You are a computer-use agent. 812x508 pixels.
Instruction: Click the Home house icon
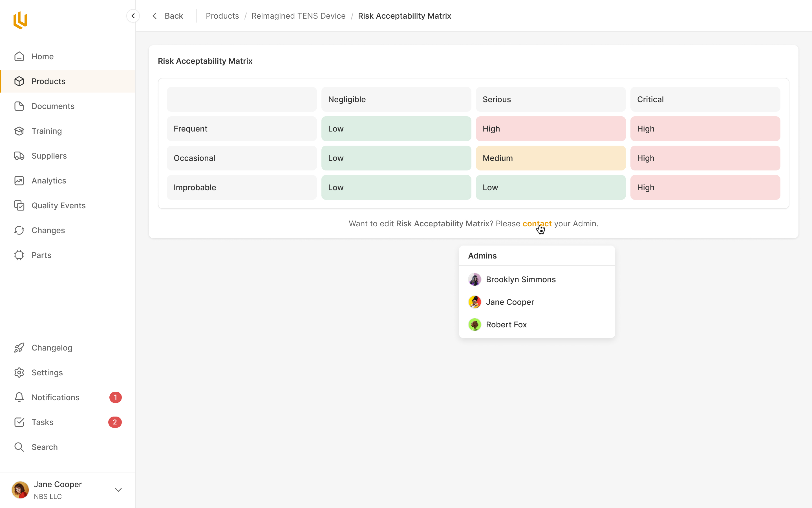pos(19,56)
